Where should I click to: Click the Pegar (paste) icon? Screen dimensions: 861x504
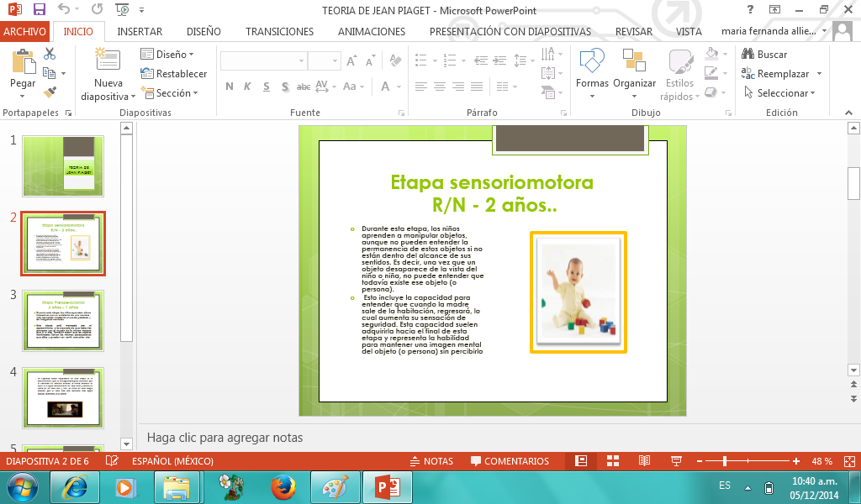point(23,62)
